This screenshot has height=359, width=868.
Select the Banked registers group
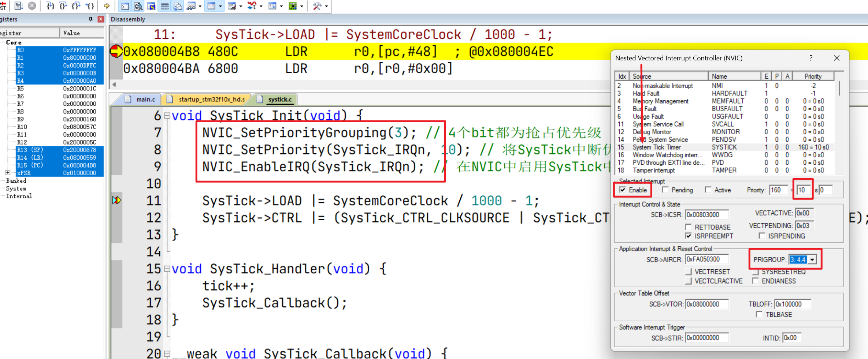click(16, 181)
